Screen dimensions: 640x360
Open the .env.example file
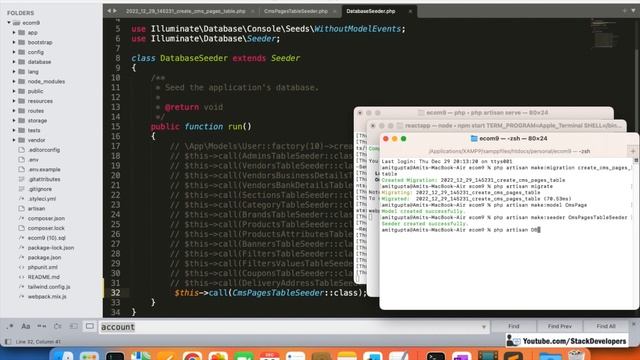click(44, 170)
